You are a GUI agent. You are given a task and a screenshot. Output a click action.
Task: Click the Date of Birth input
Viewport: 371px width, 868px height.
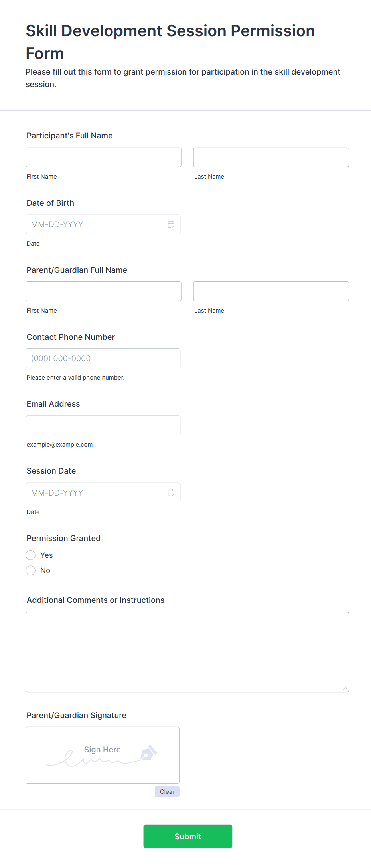(x=96, y=224)
